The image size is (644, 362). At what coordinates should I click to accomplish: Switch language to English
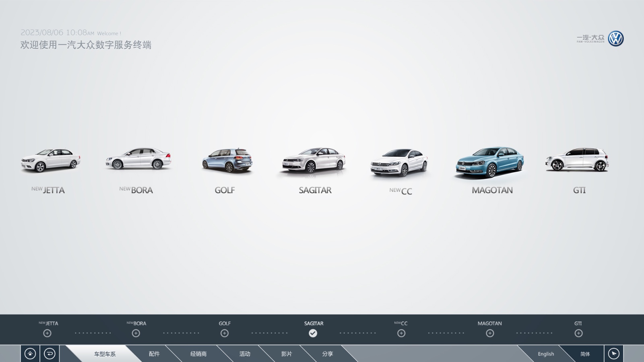click(x=546, y=354)
